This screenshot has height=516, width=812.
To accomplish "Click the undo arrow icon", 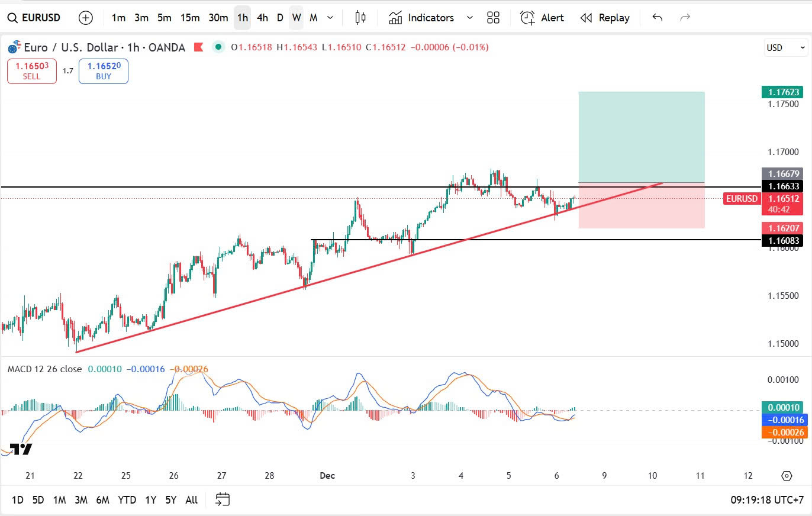I will tap(657, 18).
